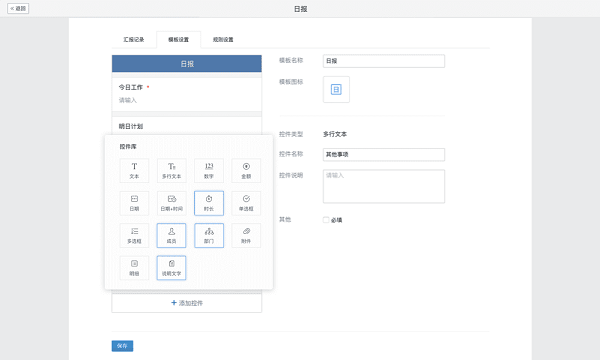Add the 多选框 (multi-select) control

point(134,236)
